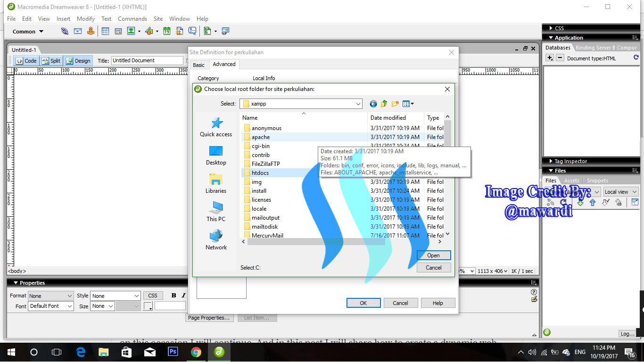The height and width of the screenshot is (362, 644).
Task: Click the Windows Start button
Action: pyautogui.click(x=11, y=352)
